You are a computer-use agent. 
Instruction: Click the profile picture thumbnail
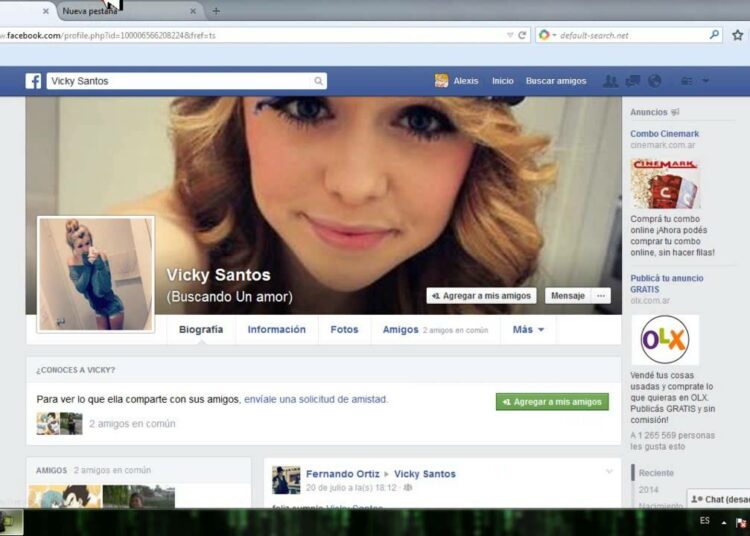(96, 273)
